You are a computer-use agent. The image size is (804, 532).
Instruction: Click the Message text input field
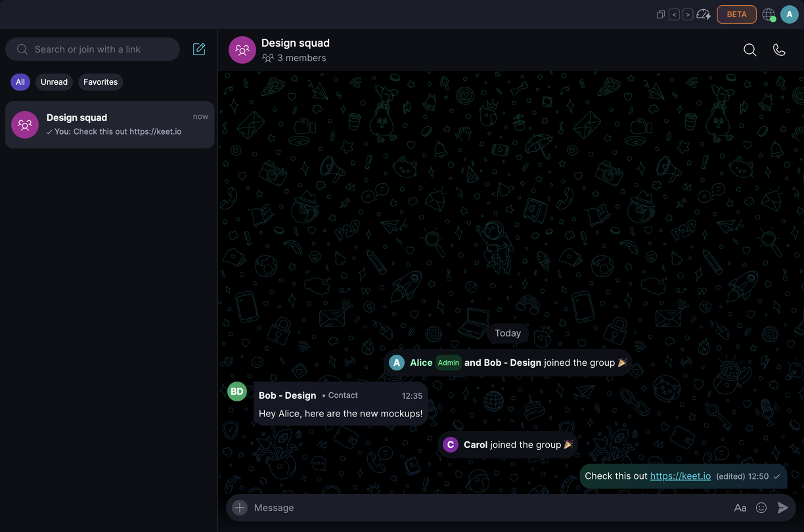click(x=489, y=508)
